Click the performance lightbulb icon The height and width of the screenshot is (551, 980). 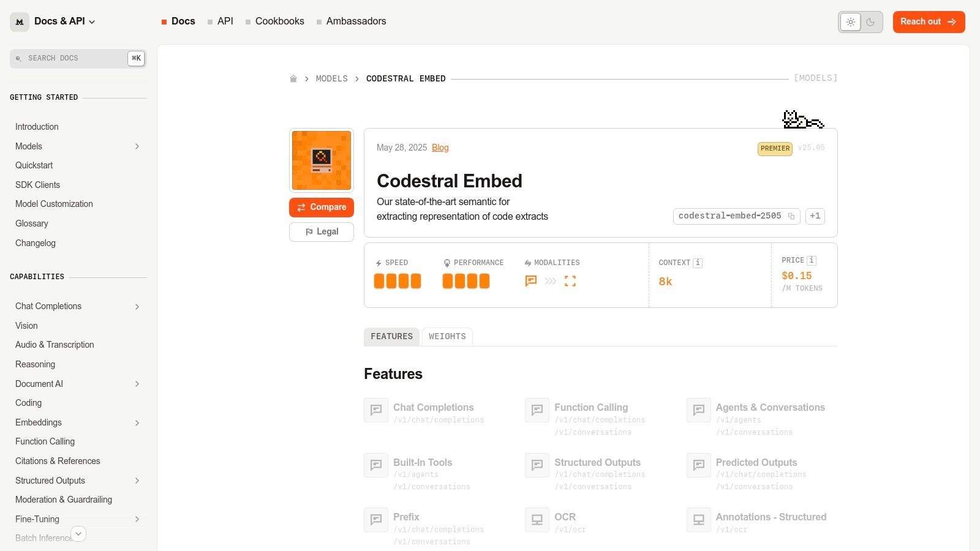[x=447, y=263]
